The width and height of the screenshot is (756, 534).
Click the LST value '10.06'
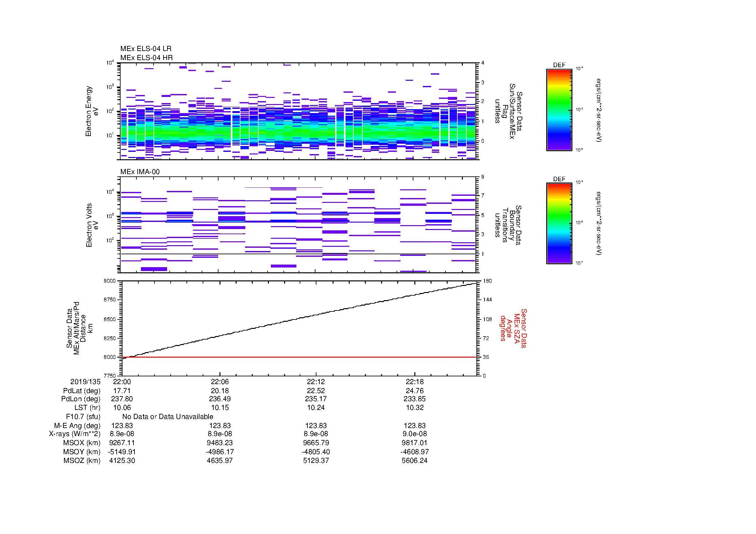coord(122,408)
